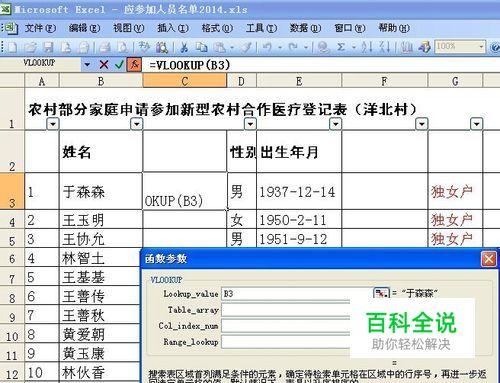Open the 编辑(E) menu
Viewport: 500px width, 383px height.
tap(84, 28)
